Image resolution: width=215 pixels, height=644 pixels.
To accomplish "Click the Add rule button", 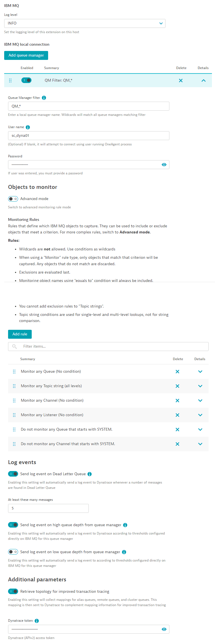I will pyautogui.click(x=20, y=334).
